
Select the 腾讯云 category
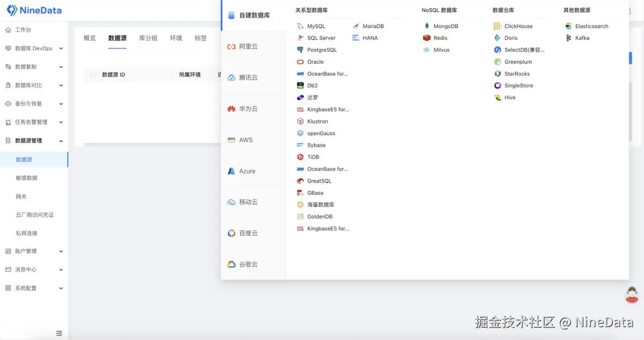(x=253, y=78)
